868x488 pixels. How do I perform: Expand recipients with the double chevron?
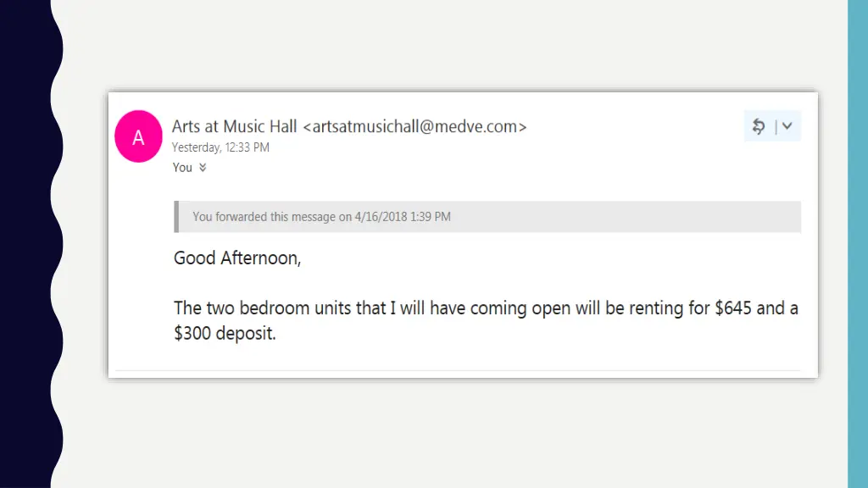[x=203, y=168]
